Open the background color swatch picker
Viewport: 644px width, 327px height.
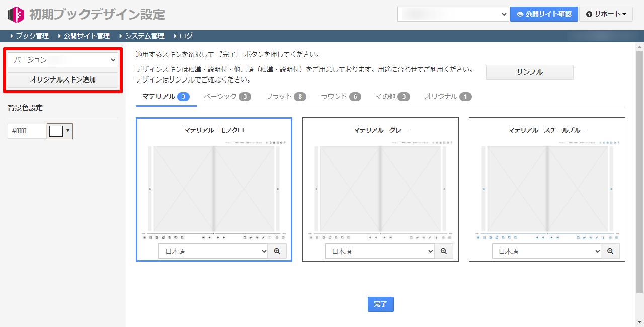(x=60, y=131)
